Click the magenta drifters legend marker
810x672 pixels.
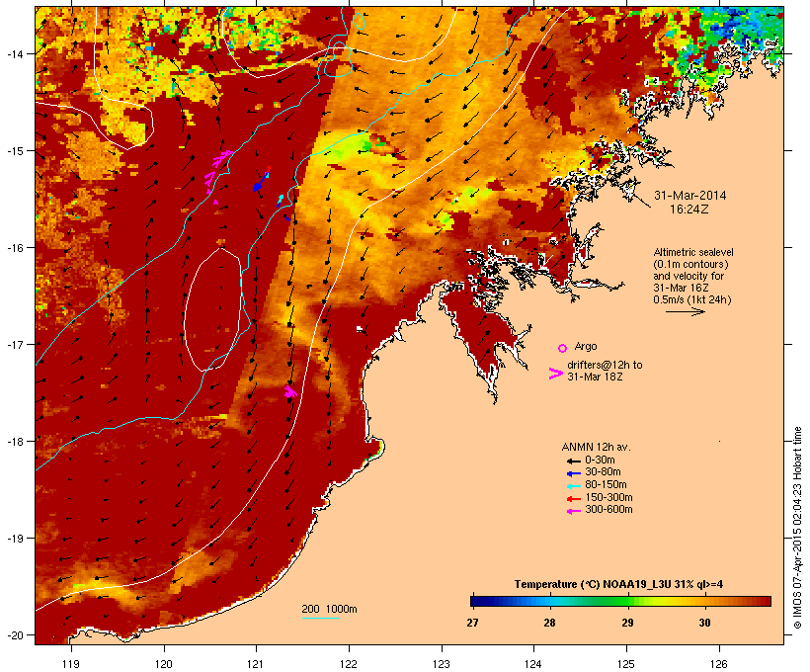click(555, 374)
